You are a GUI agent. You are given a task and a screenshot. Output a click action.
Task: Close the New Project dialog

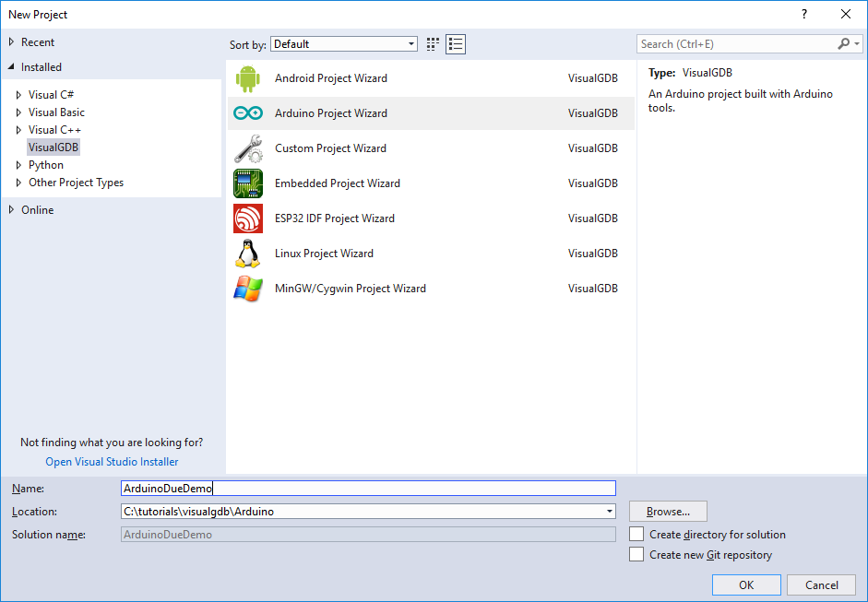(845, 15)
